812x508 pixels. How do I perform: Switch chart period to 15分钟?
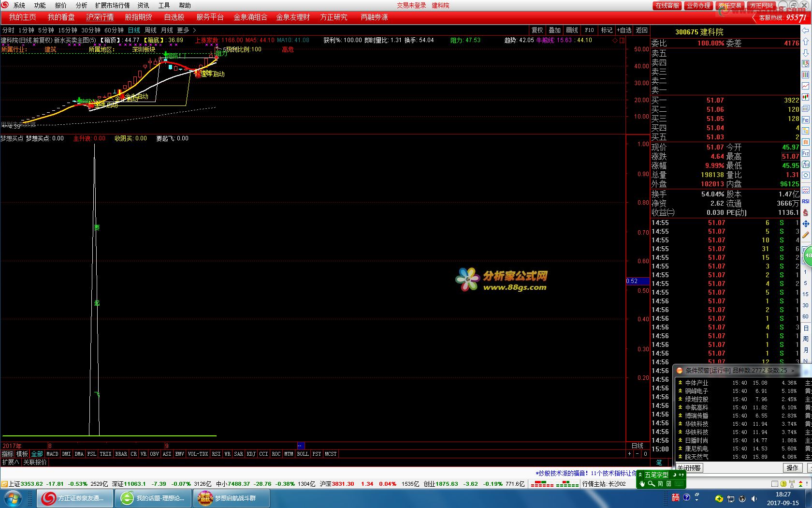[x=68, y=30]
